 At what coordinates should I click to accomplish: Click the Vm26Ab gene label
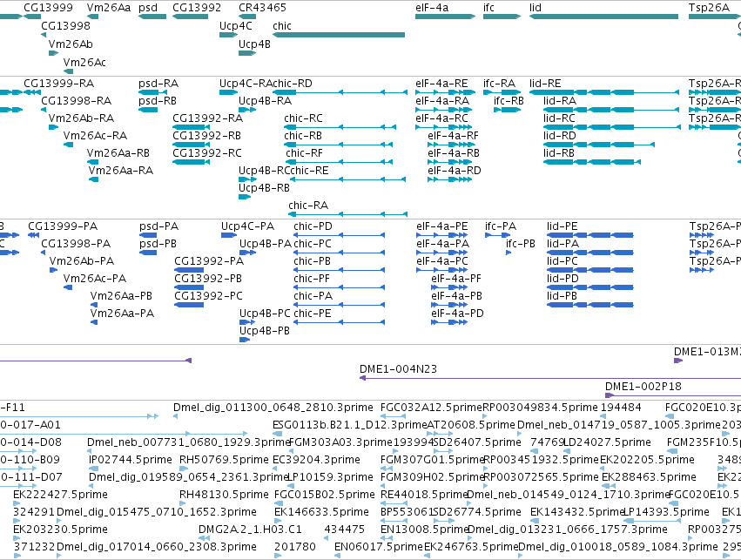pyautogui.click(x=71, y=44)
